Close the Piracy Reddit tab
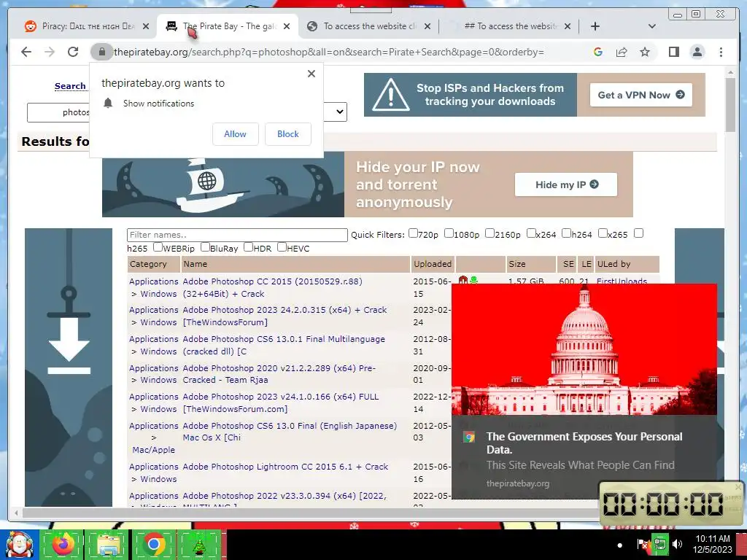 pos(146,26)
